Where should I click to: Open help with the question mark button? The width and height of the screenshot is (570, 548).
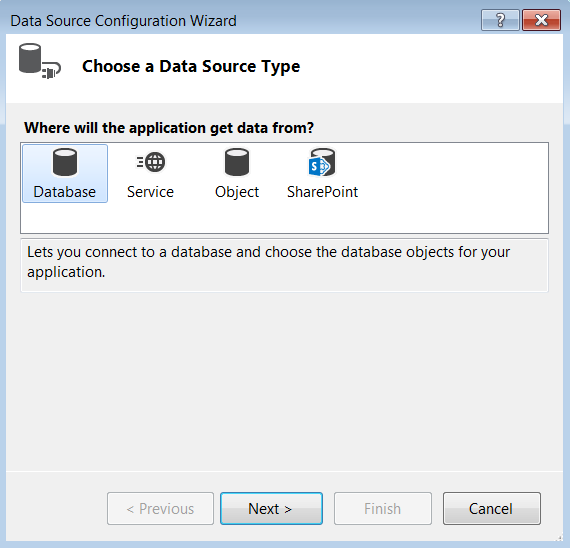click(x=500, y=20)
